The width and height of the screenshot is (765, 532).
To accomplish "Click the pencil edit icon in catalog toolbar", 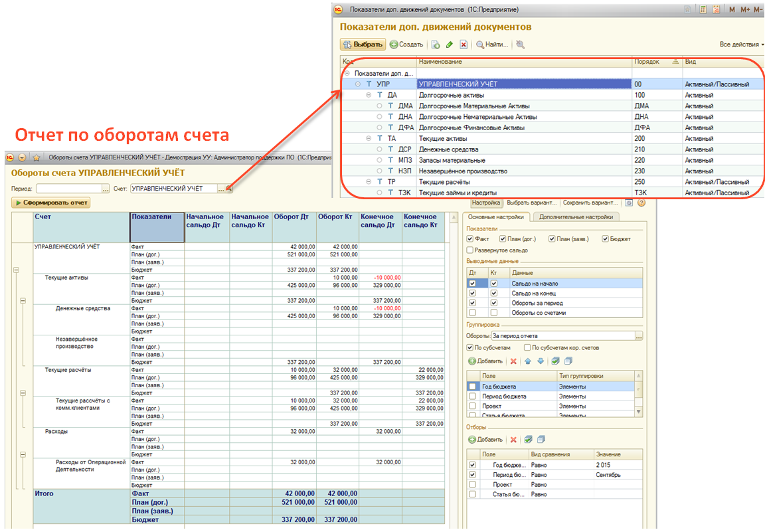I will (x=450, y=44).
